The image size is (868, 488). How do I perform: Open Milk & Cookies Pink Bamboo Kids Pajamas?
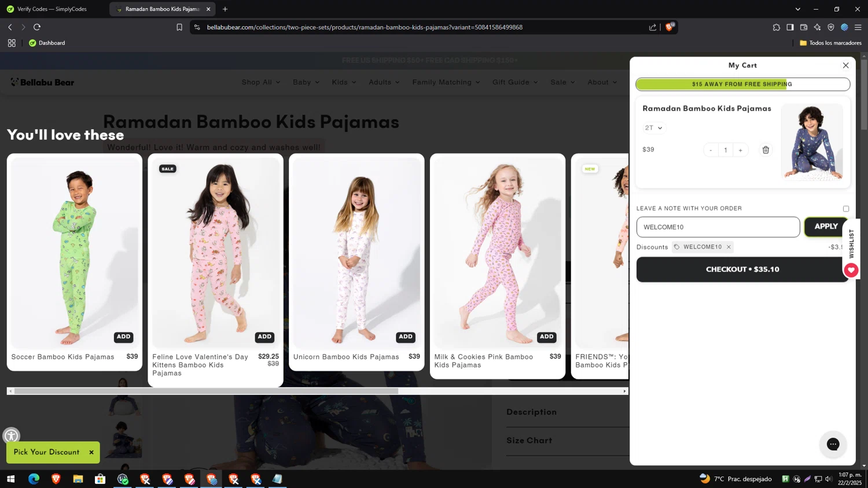(484, 361)
